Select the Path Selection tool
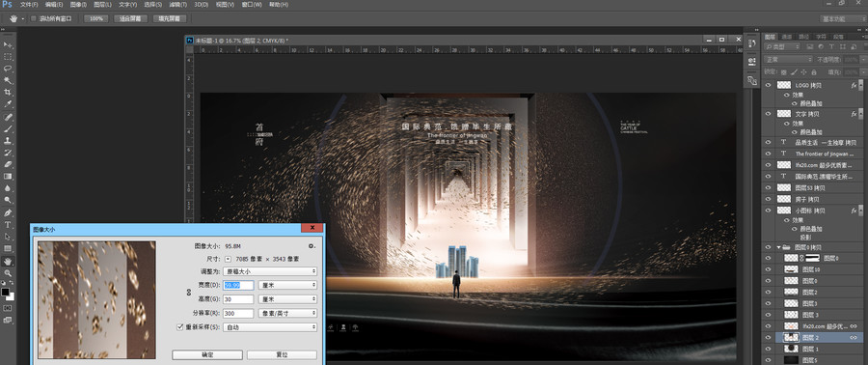The image size is (868, 365). (8, 237)
